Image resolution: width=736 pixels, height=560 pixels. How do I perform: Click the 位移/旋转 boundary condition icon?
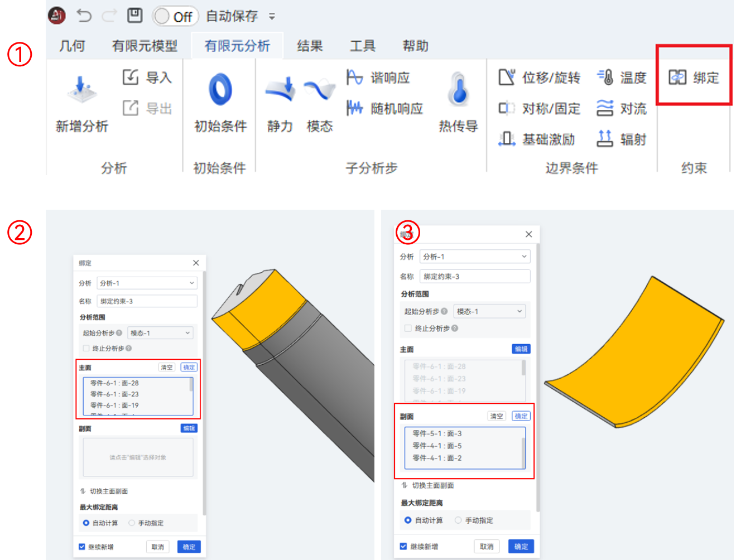(507, 77)
